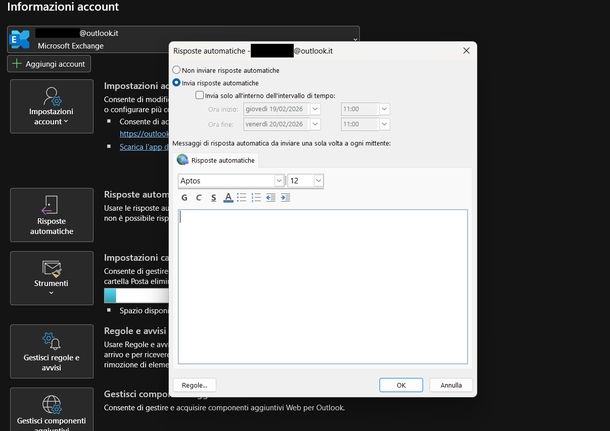The image size is (610, 431).
Task: Click the mailbox storage progress bar
Action: tap(137, 296)
